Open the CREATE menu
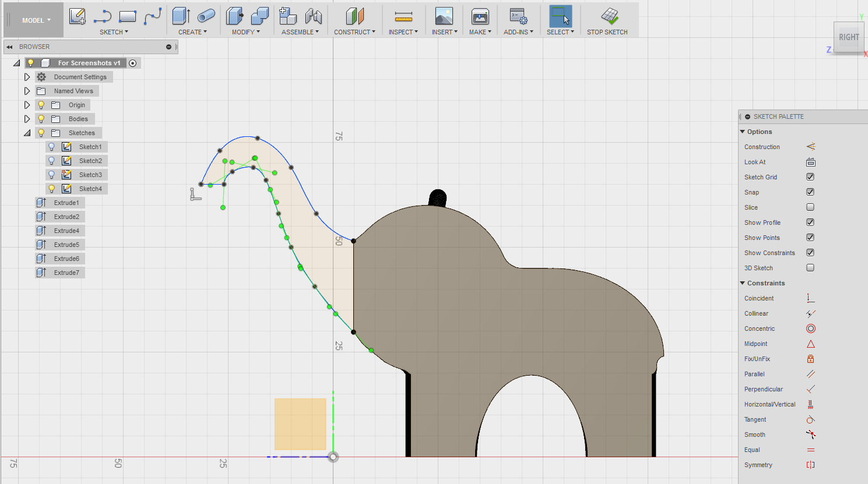Viewport: 868px width, 484px height. point(192,32)
